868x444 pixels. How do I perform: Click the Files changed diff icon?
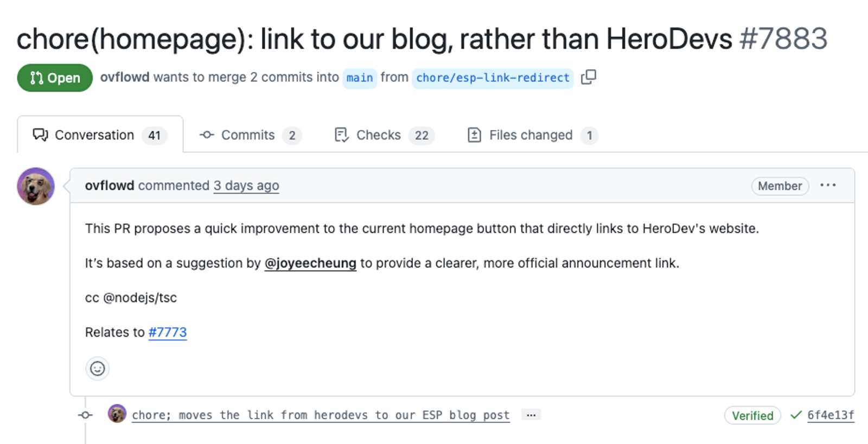coord(474,135)
